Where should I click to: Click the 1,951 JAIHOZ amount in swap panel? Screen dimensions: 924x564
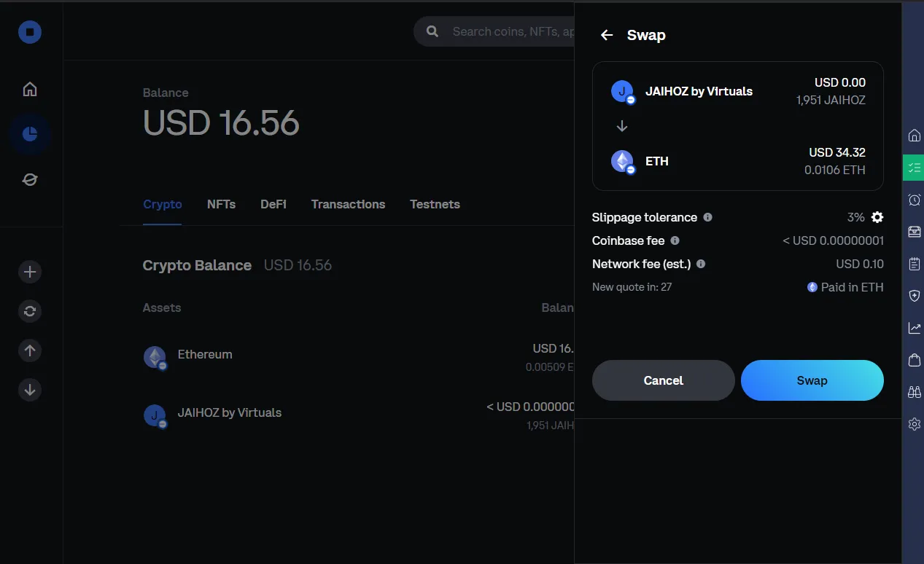coord(831,100)
